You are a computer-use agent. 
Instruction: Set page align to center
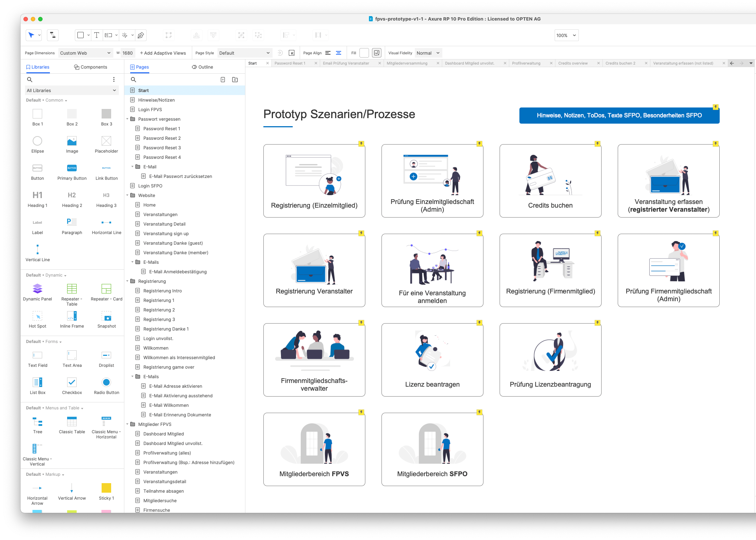(339, 53)
